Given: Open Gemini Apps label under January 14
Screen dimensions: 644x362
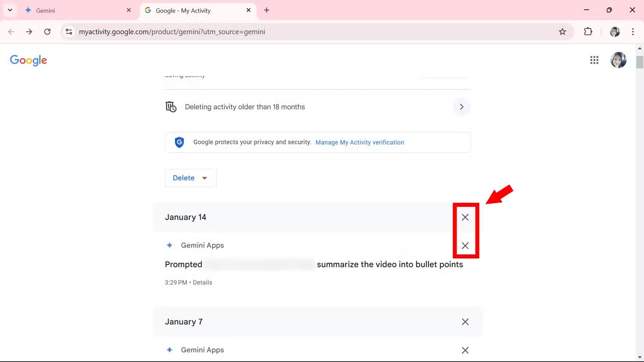Looking at the screenshot, I should (202, 245).
